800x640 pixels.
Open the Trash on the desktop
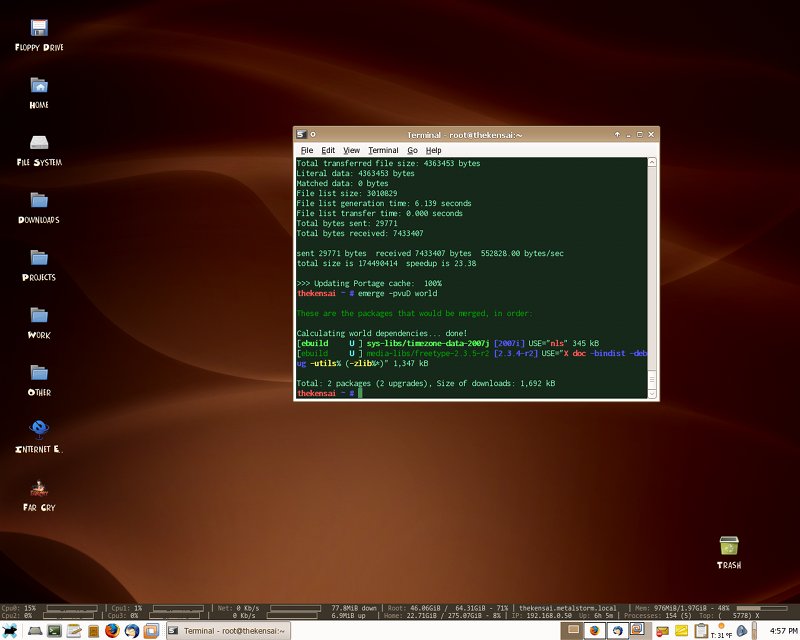[729, 546]
